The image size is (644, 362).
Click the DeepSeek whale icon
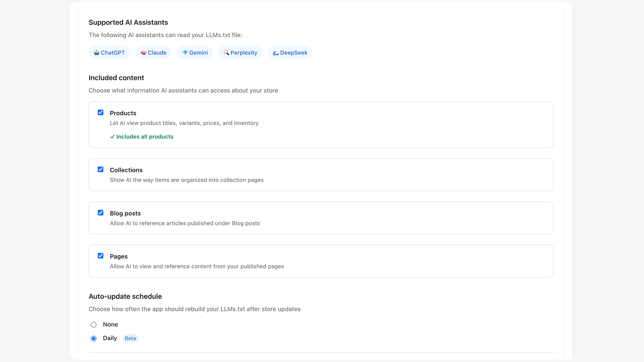point(275,52)
